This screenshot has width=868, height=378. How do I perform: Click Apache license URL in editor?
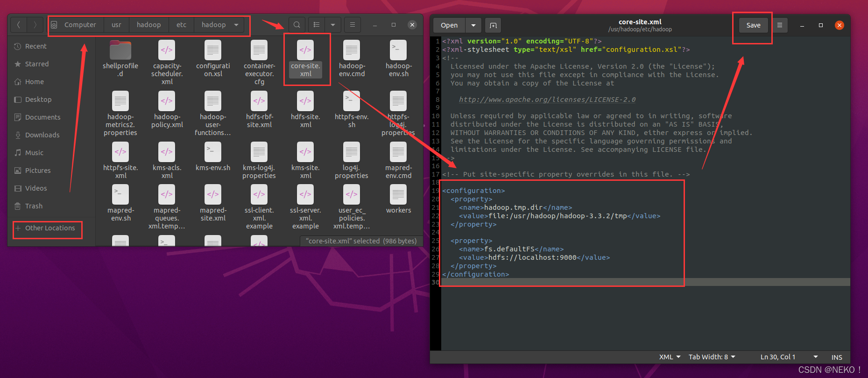pyautogui.click(x=547, y=100)
